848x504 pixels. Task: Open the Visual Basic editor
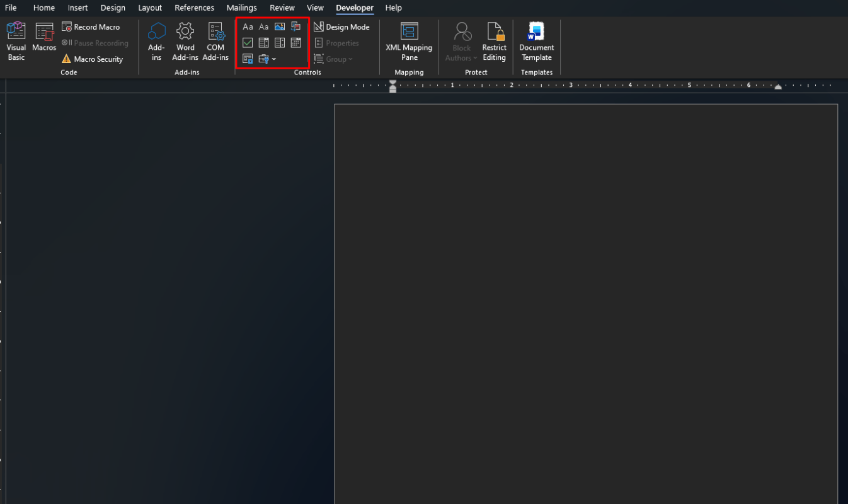[16, 41]
